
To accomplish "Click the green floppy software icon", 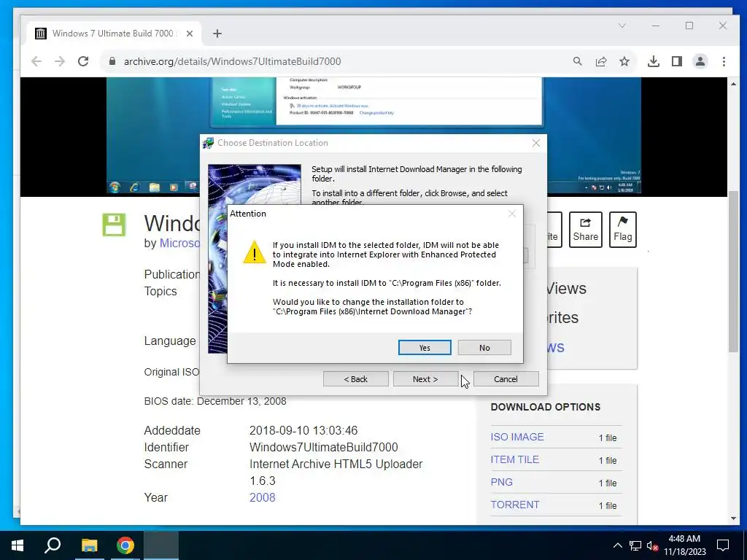I will 115,225.
